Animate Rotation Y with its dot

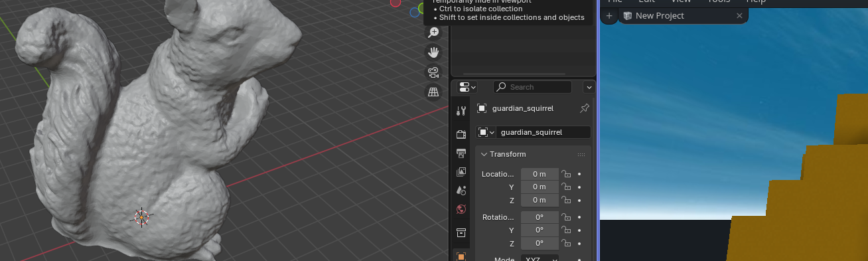click(x=579, y=230)
